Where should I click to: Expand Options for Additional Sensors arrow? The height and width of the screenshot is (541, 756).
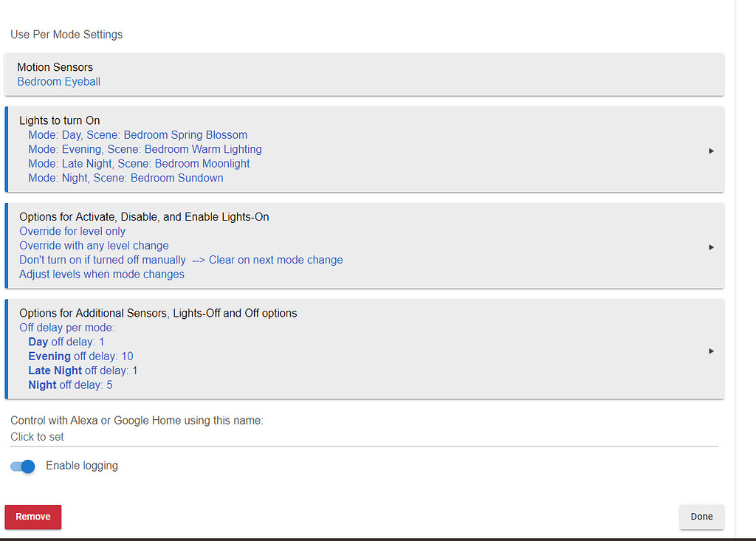(x=711, y=351)
